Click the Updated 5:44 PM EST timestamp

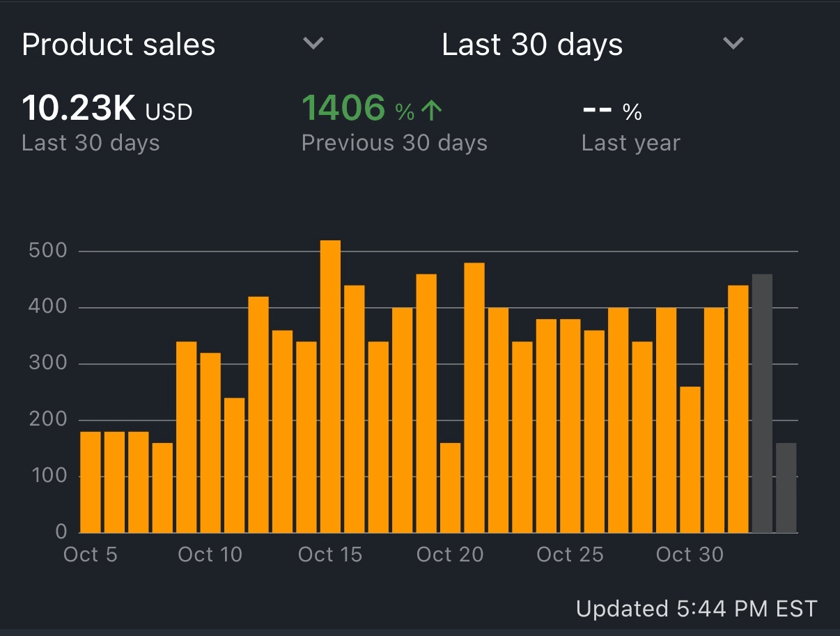pyautogui.click(x=696, y=608)
